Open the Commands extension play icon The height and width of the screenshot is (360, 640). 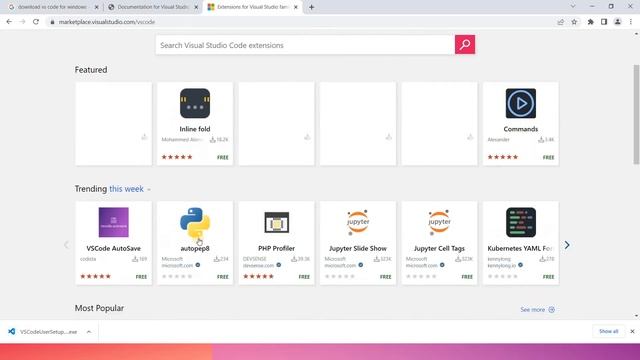point(520,103)
